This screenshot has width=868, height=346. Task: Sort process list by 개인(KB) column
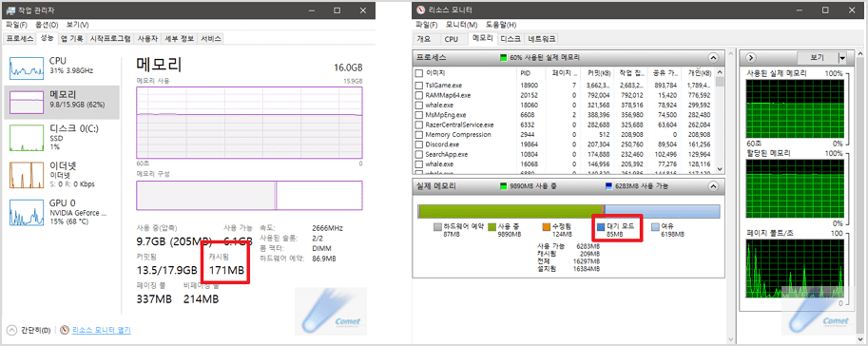point(699,72)
